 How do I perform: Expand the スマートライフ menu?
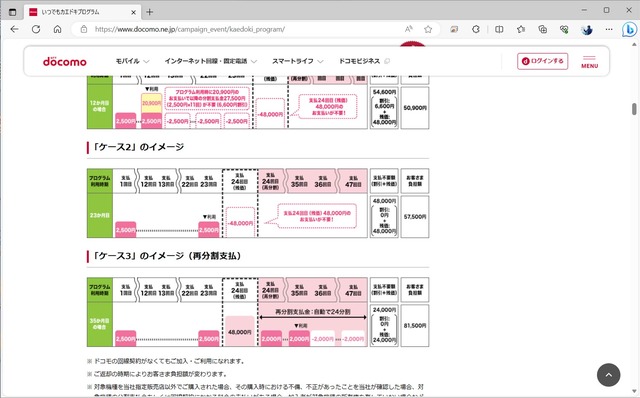(x=298, y=61)
